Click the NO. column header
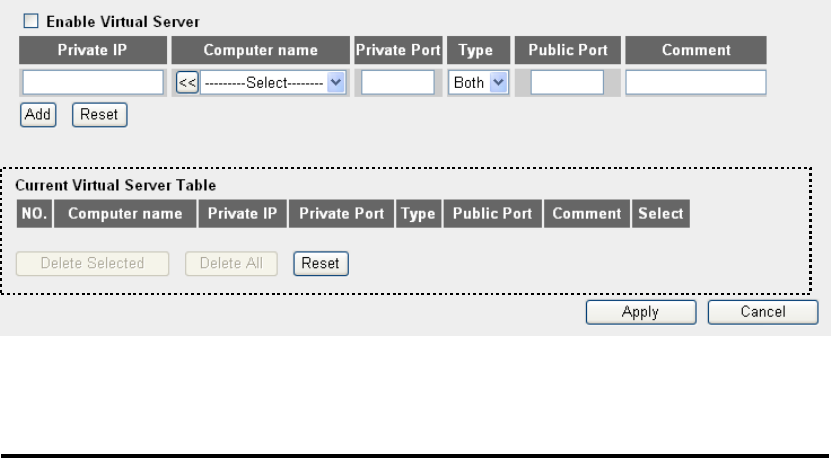Viewport: 831px width, 458px height. (x=34, y=214)
